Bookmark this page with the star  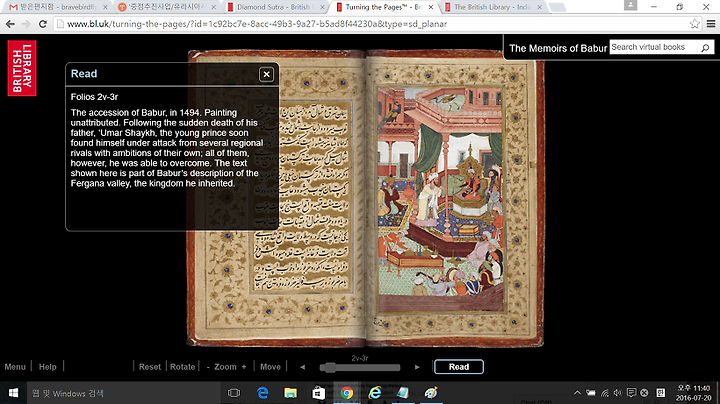pyautogui.click(x=695, y=24)
